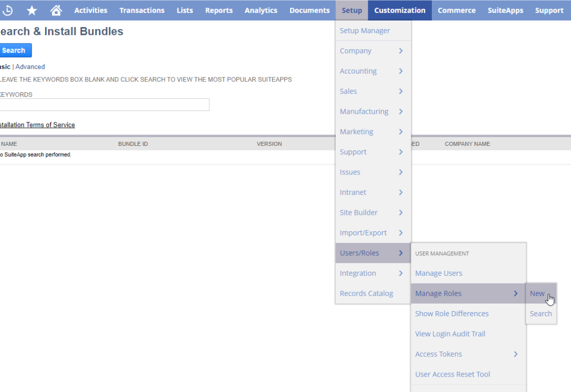Click the VERSION column header
The image size is (571, 392).
tap(269, 144)
